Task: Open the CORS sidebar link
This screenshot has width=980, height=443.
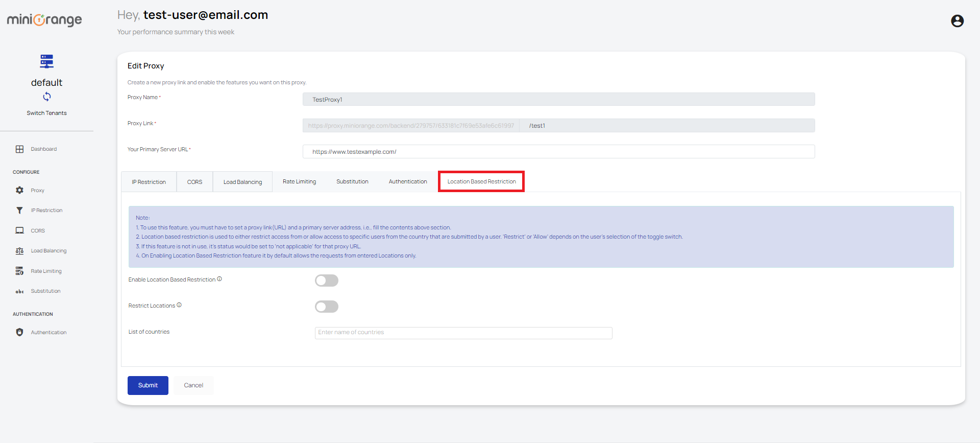Action: pyautogui.click(x=38, y=230)
